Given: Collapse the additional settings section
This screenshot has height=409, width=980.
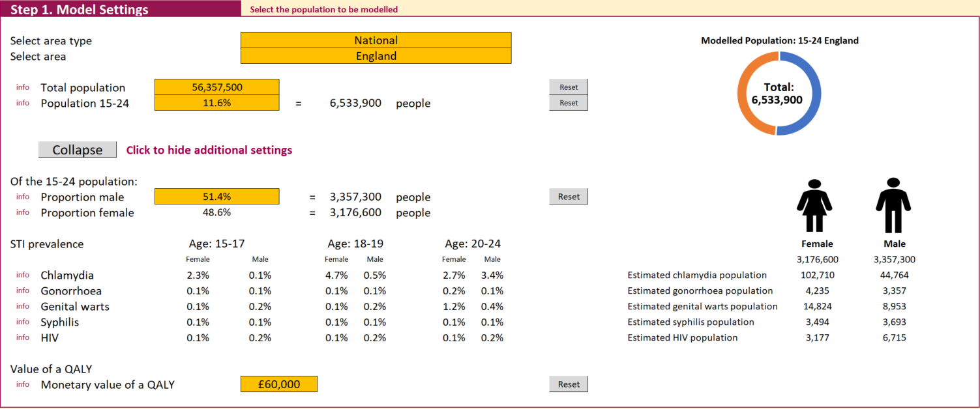Looking at the screenshot, I should click(78, 150).
